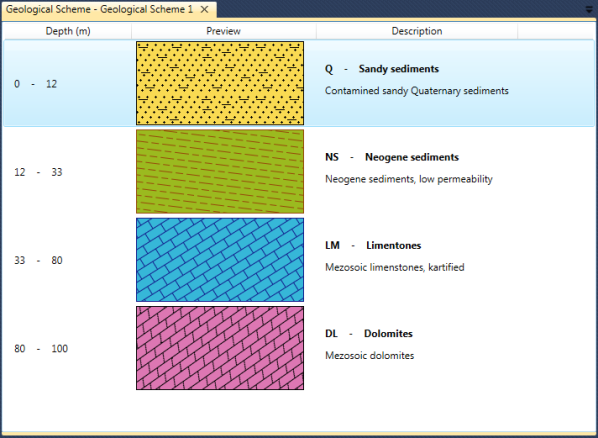Click the Depth (m) column header
The height and width of the screenshot is (438, 598).
pos(68,31)
